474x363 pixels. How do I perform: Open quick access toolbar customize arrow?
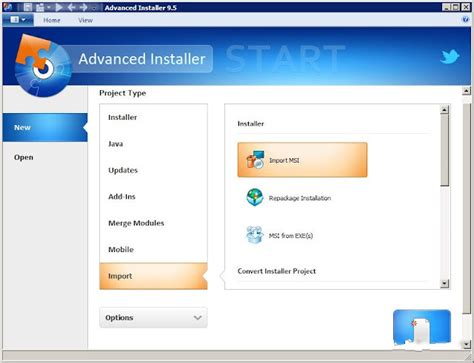95,7
